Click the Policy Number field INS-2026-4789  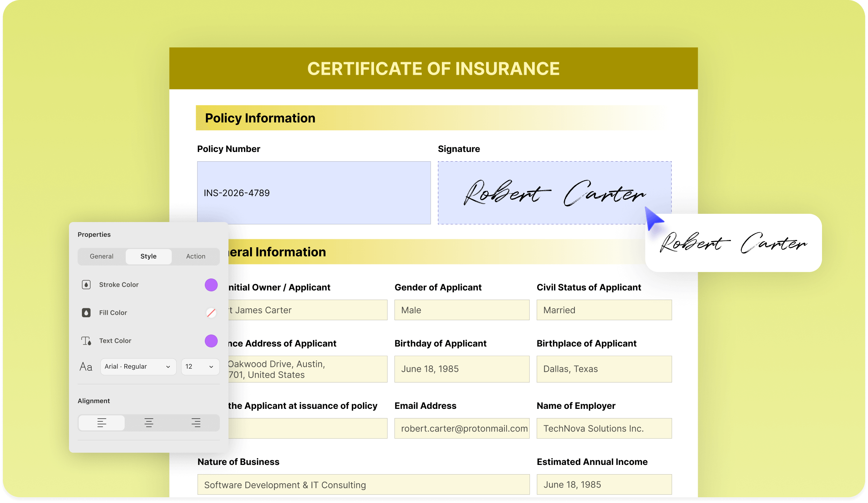[x=314, y=193]
